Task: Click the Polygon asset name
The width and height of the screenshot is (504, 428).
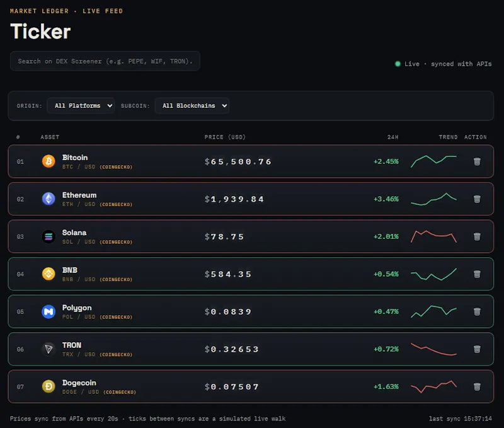Action: tap(77, 308)
